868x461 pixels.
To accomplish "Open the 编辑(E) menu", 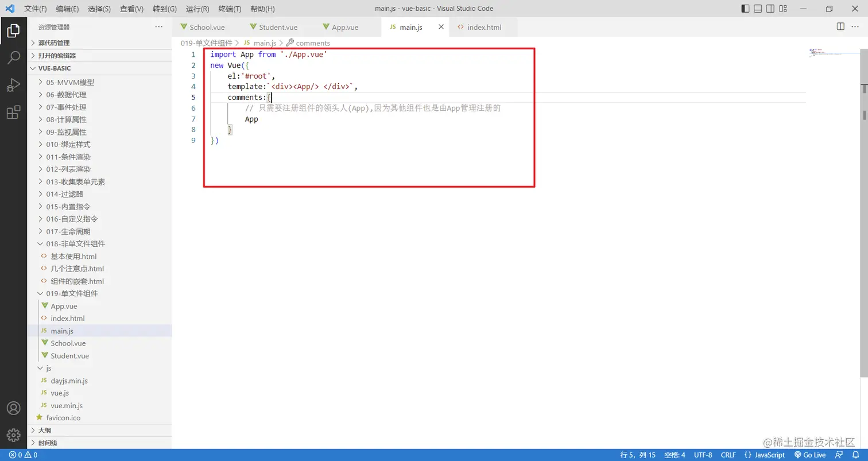I will pyautogui.click(x=68, y=9).
